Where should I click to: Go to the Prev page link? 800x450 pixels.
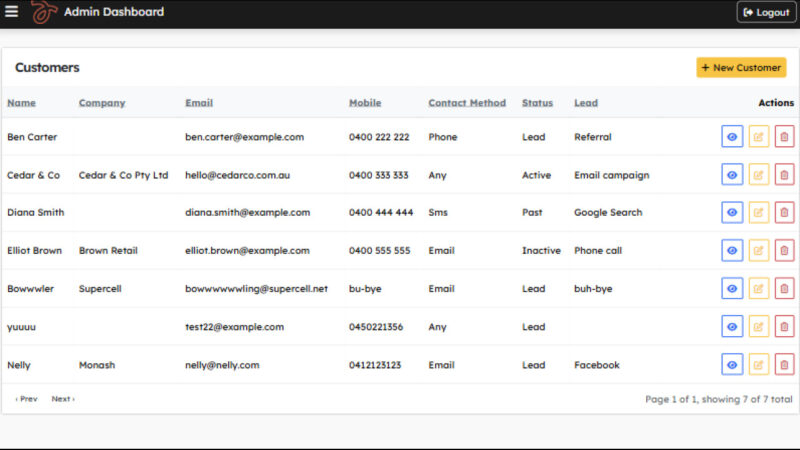(x=26, y=399)
